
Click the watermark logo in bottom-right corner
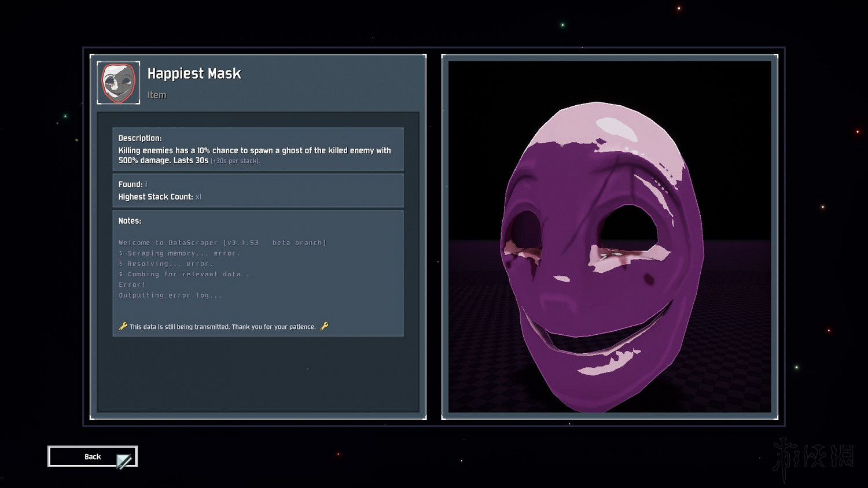814,457
